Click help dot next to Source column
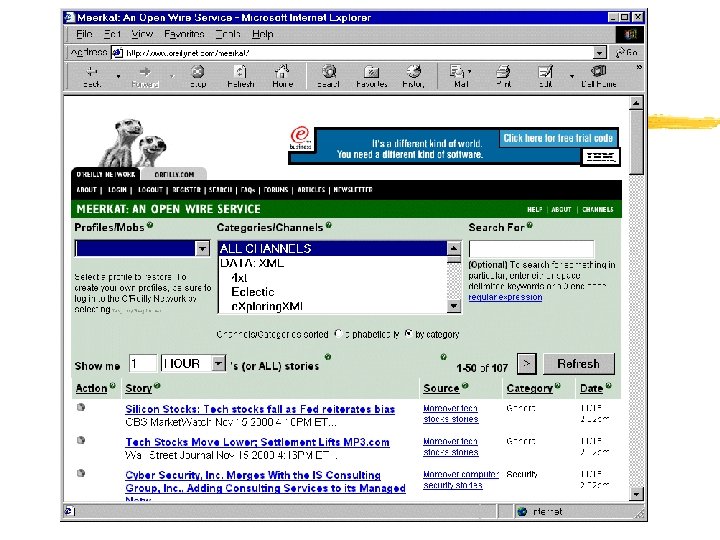The image size is (720, 540). (465, 386)
